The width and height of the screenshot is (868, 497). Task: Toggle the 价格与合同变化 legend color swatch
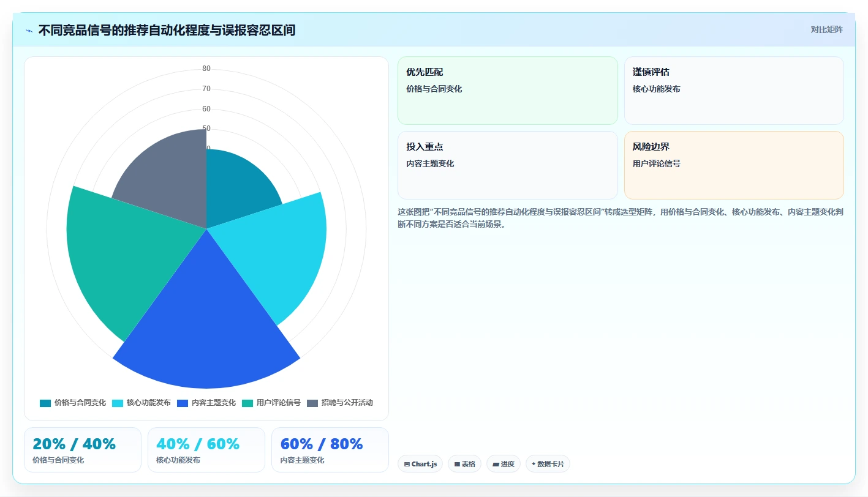[x=45, y=403]
